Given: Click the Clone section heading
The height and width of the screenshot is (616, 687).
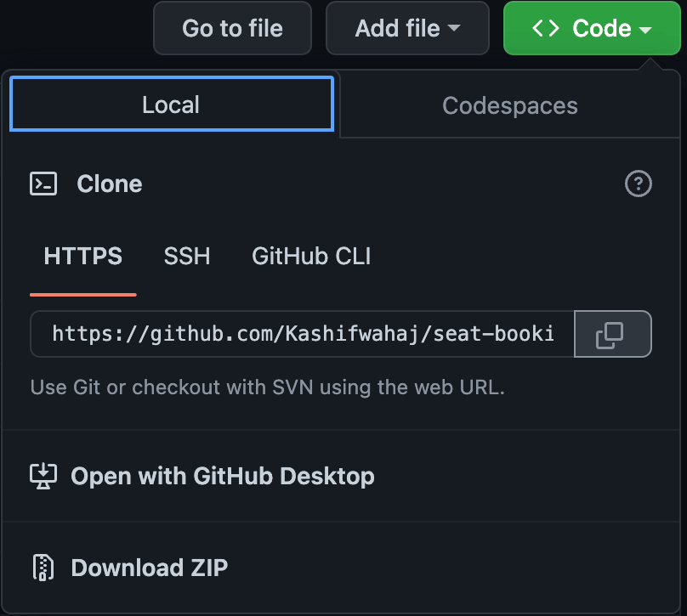Looking at the screenshot, I should pyautogui.click(x=109, y=184).
